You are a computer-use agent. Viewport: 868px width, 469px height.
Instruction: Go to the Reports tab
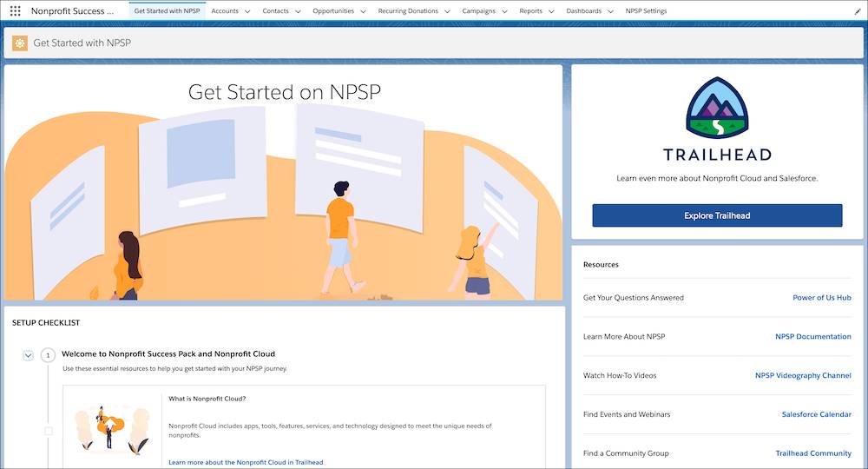tap(531, 10)
